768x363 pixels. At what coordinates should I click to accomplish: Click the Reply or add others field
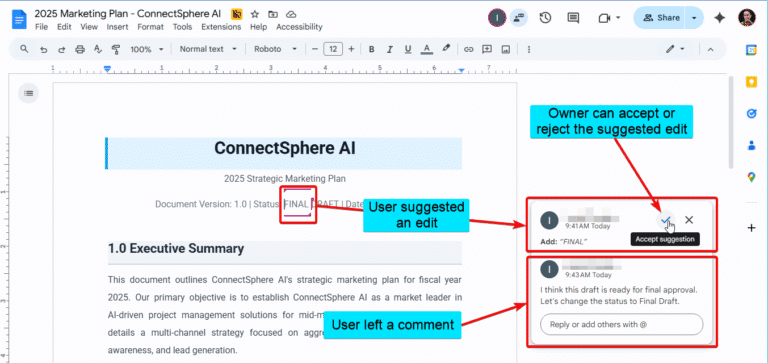coord(622,324)
